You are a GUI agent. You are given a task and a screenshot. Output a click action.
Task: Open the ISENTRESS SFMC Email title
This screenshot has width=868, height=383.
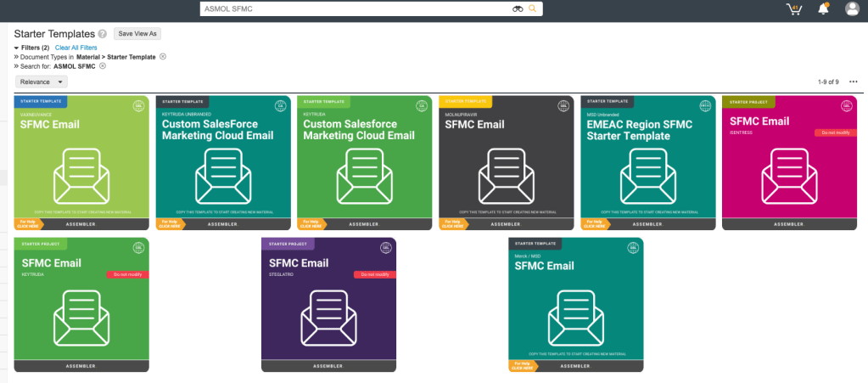[x=759, y=121]
